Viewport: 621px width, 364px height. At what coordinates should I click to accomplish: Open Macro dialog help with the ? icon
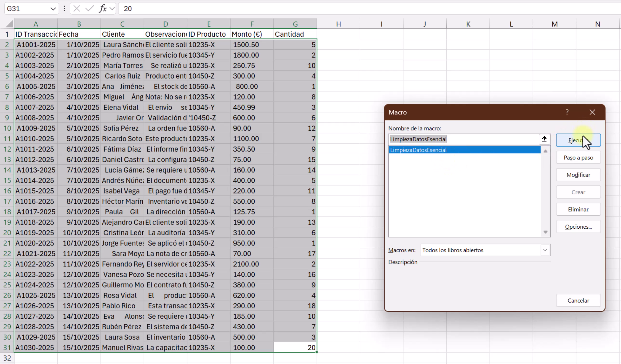(568, 112)
